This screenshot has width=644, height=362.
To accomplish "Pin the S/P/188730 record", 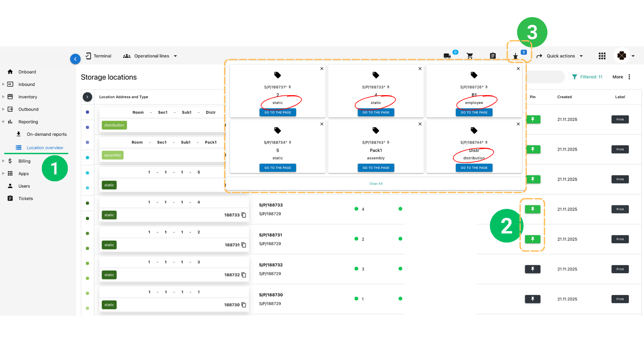I will click(x=532, y=299).
